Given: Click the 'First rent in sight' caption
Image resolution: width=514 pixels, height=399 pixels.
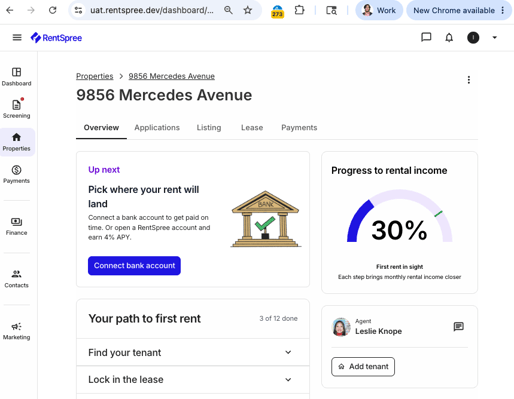Looking at the screenshot, I should (x=399, y=267).
